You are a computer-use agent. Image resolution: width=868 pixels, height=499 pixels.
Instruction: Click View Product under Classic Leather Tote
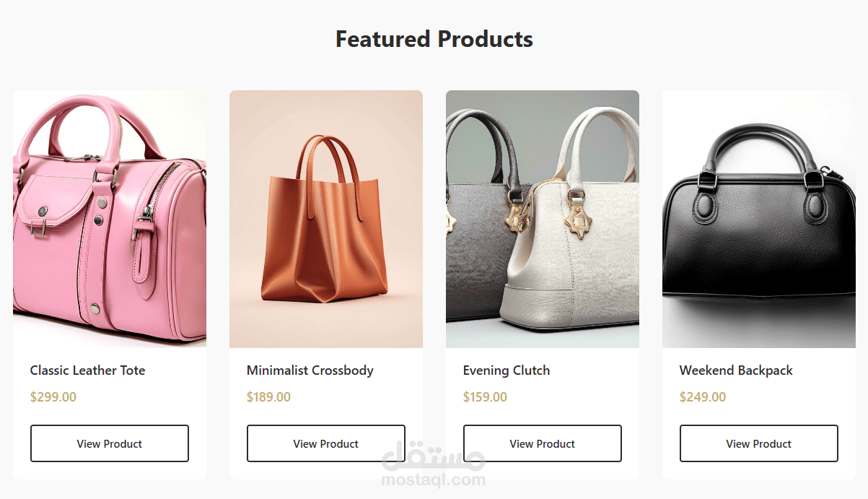(x=110, y=443)
